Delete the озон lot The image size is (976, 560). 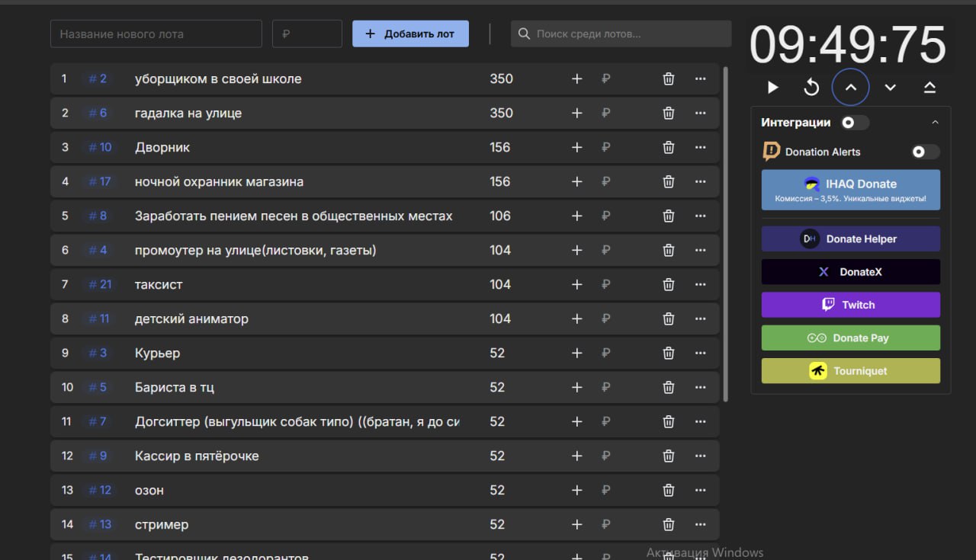pyautogui.click(x=669, y=490)
